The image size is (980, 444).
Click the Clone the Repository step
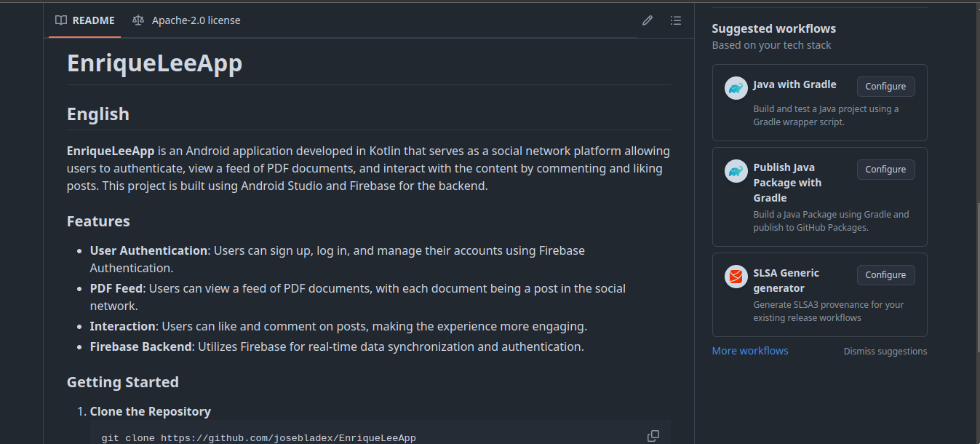(151, 411)
